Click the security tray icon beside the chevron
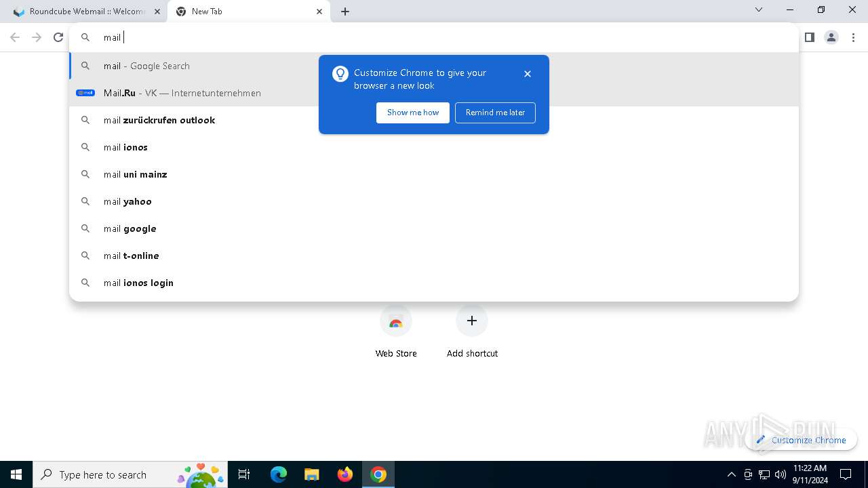This screenshot has width=868, height=488. coord(748,474)
